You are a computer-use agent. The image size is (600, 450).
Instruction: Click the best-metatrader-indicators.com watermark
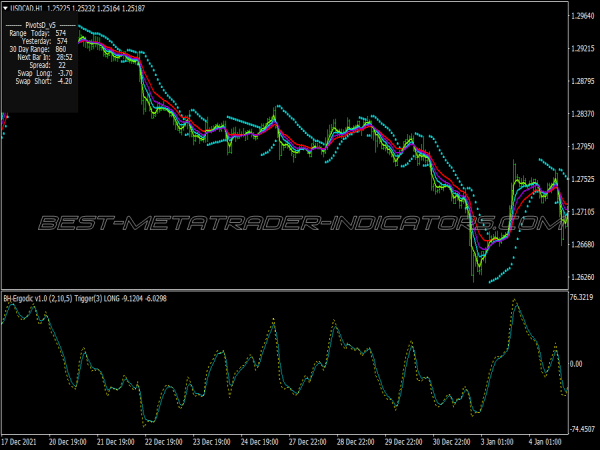(x=300, y=221)
